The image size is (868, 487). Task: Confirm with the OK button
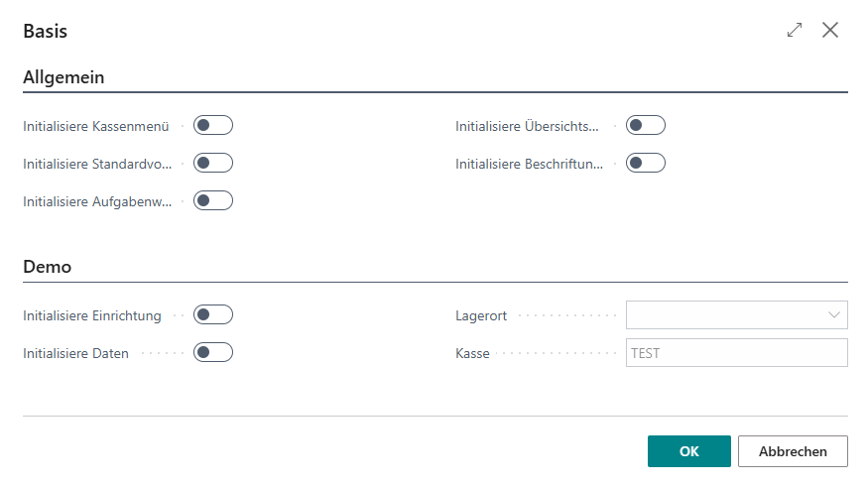click(x=688, y=451)
